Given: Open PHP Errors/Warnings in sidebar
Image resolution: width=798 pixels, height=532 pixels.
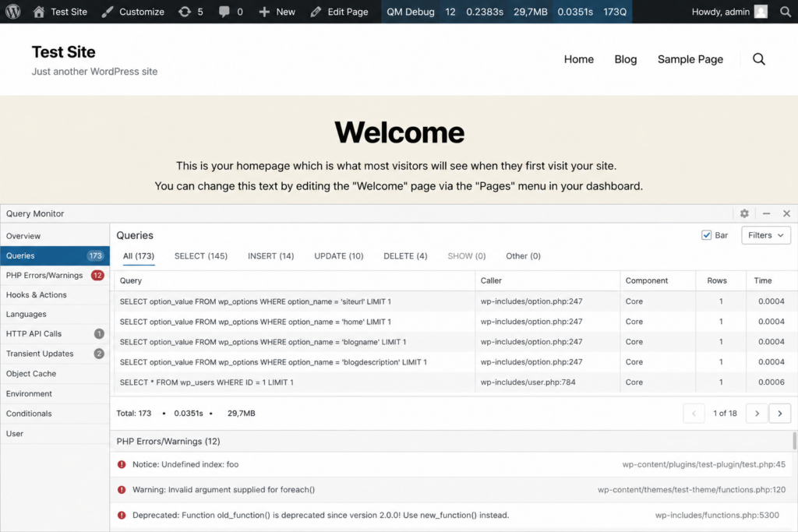Looking at the screenshot, I should click(x=55, y=275).
